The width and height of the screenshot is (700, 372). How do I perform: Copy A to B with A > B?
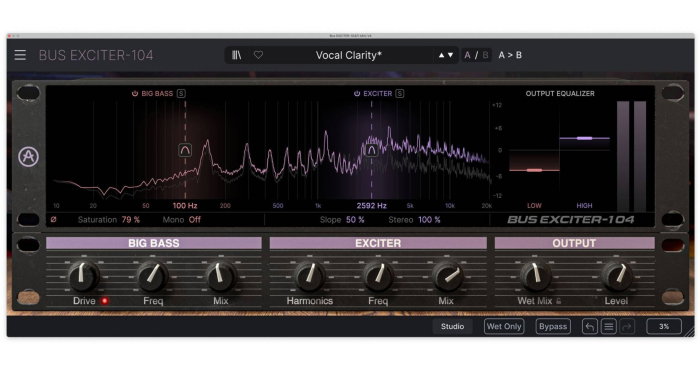pos(510,55)
